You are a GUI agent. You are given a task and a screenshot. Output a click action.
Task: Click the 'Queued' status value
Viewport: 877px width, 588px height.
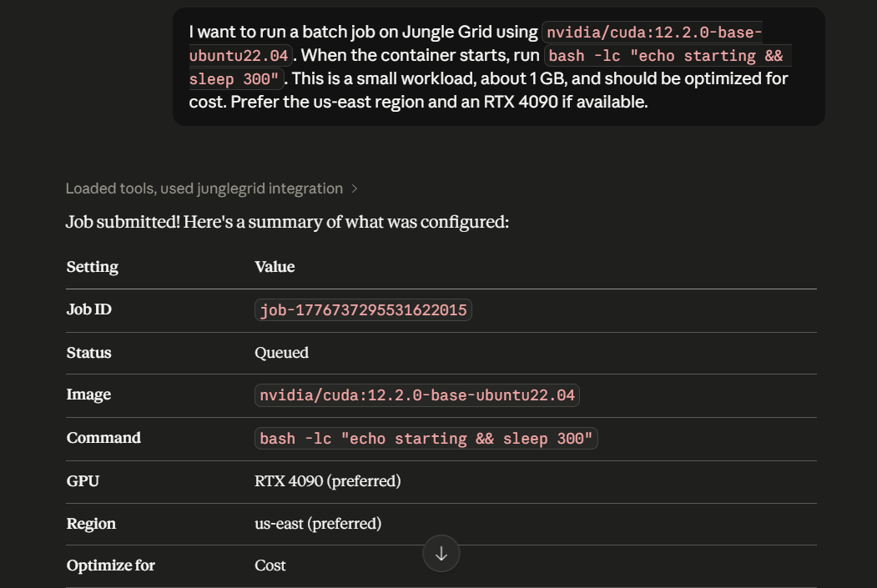(x=281, y=352)
